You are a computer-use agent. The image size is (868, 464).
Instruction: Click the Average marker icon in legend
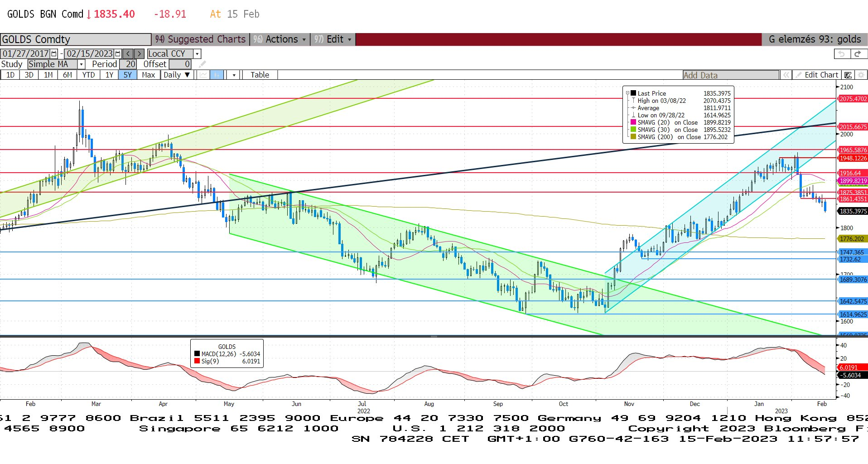point(633,108)
